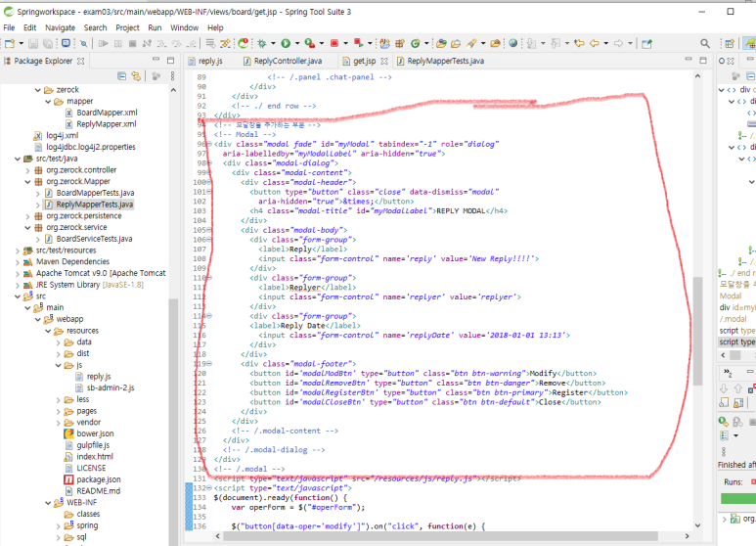Viewport: 756px width, 546px height.
Task: Click the Debug bug icon
Action: click(x=262, y=43)
